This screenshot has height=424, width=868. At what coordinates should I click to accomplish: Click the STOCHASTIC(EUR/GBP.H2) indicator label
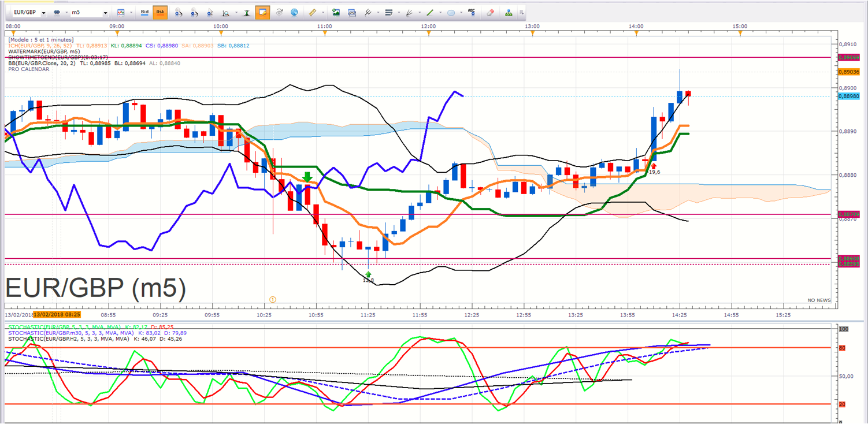[68, 339]
